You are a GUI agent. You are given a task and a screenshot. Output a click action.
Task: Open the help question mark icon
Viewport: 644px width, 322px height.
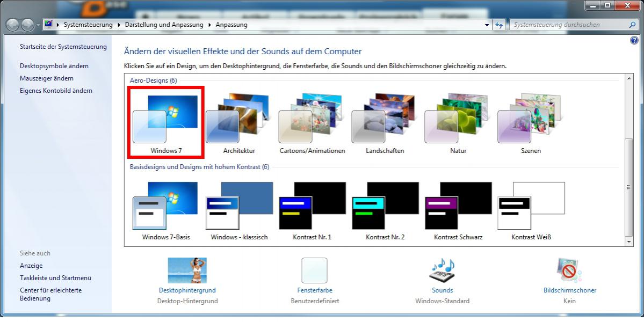tap(634, 40)
